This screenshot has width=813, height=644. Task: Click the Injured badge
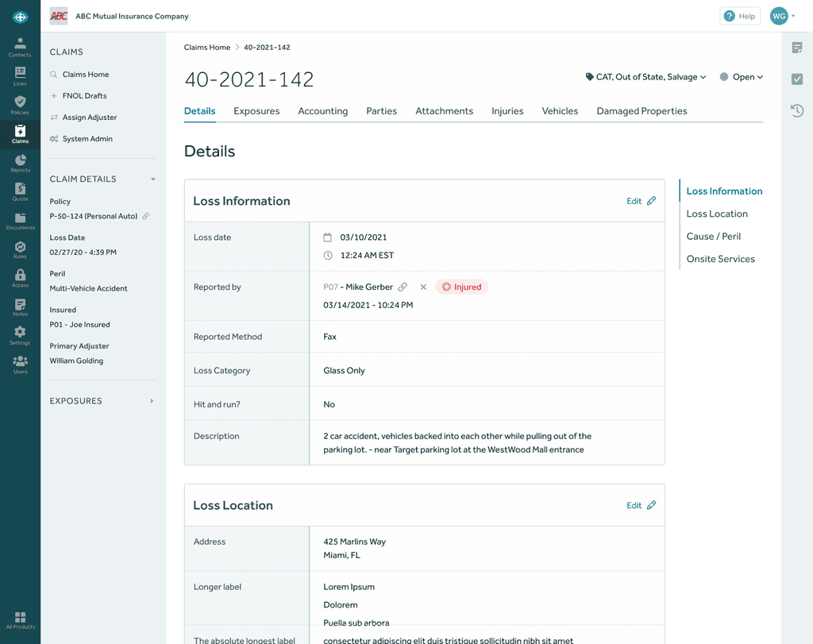pos(461,287)
